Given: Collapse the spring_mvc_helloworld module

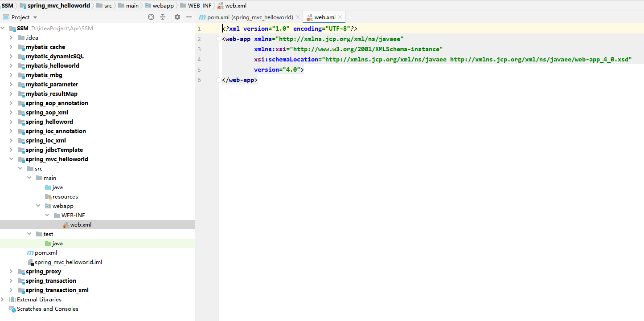Looking at the screenshot, I should click(12, 159).
